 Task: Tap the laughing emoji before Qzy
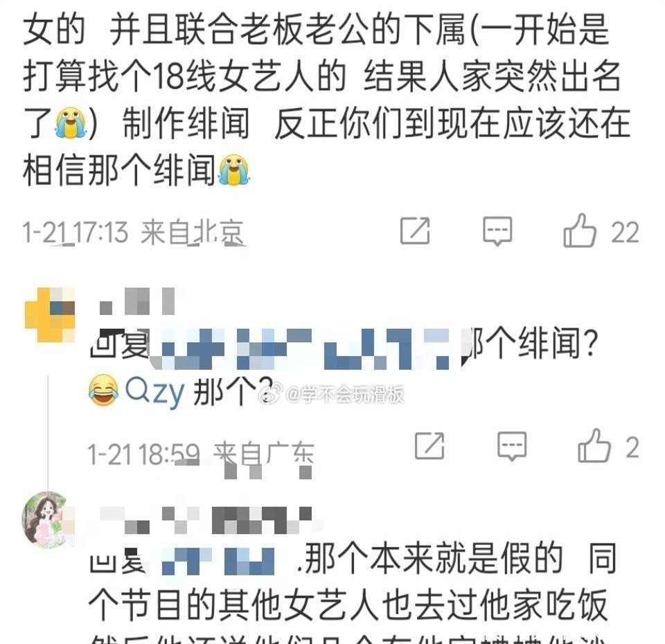103,391
